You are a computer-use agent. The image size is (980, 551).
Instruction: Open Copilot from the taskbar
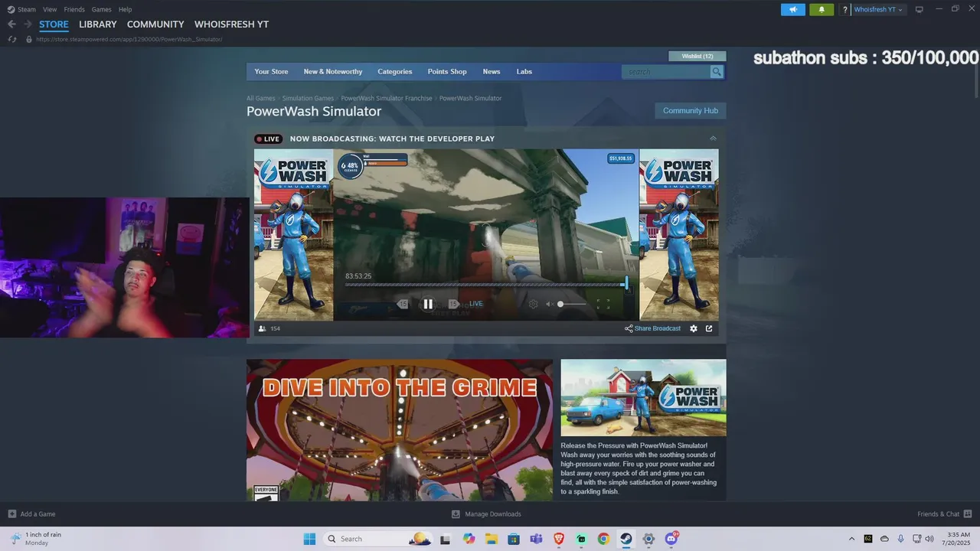pyautogui.click(x=469, y=539)
